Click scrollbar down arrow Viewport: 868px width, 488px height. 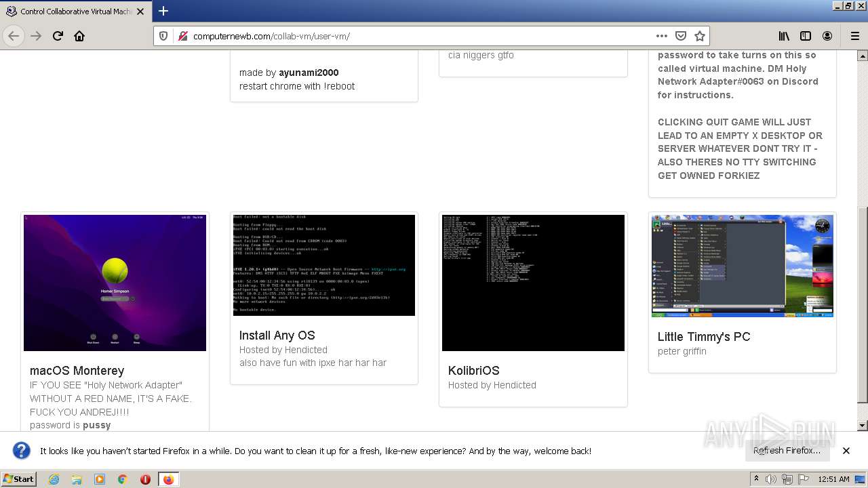click(862, 426)
